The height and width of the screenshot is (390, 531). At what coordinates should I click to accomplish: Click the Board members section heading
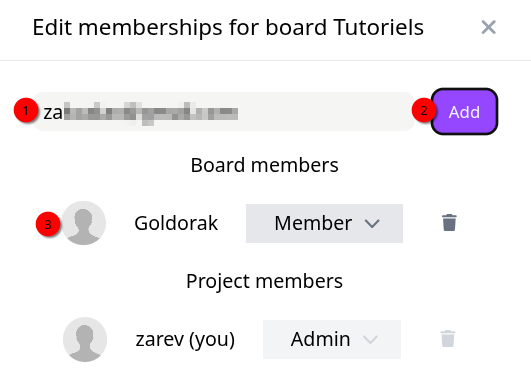[264, 165]
